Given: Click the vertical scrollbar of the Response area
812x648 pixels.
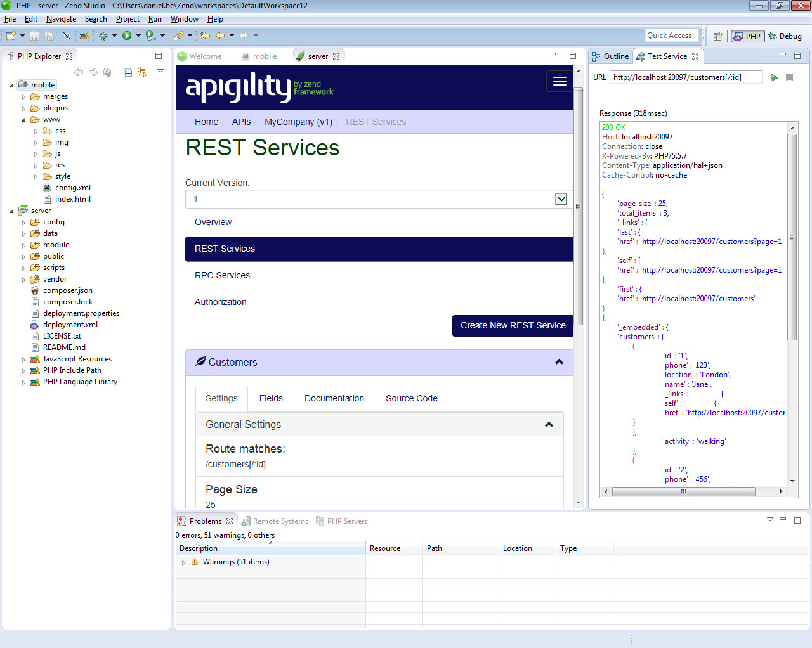Looking at the screenshot, I should tap(792, 237).
